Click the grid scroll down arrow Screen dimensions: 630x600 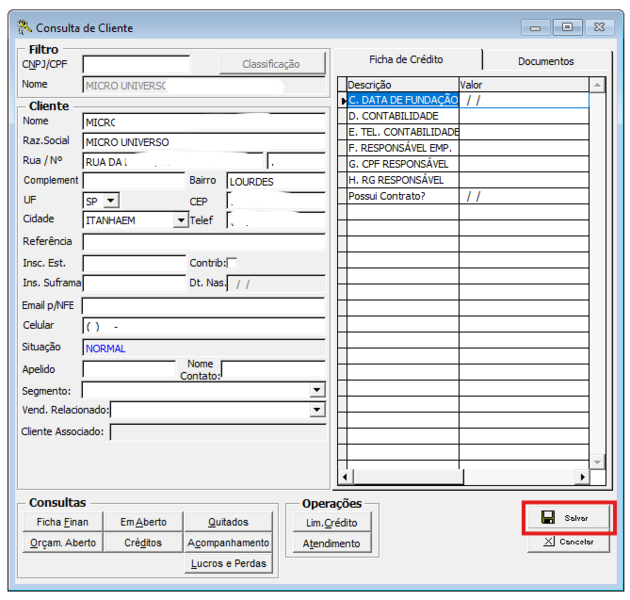click(597, 462)
